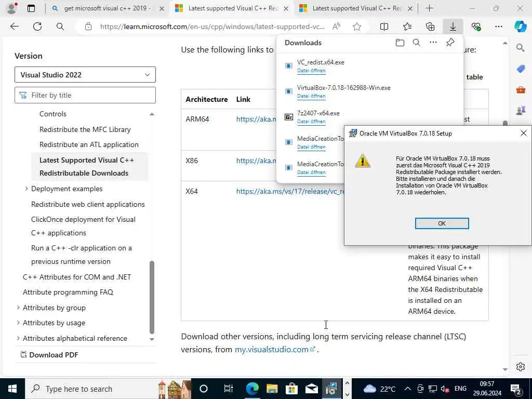Show hidden system tray icons

click(x=407, y=389)
